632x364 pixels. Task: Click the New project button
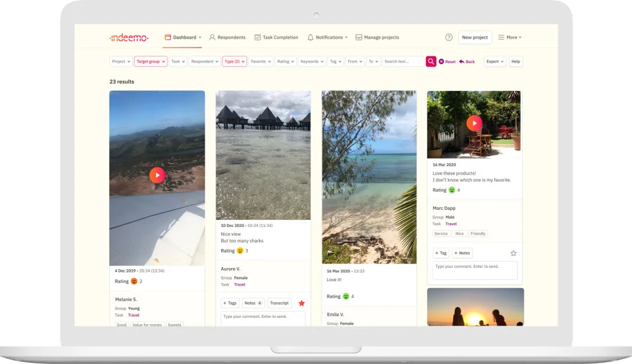pyautogui.click(x=475, y=37)
